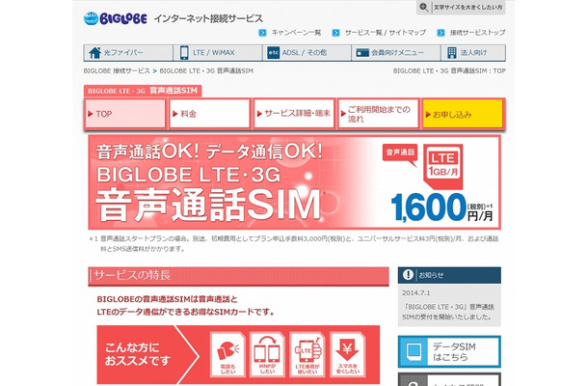Click the こんな方におススメです label
The width and height of the screenshot is (588, 386).
tap(137, 354)
